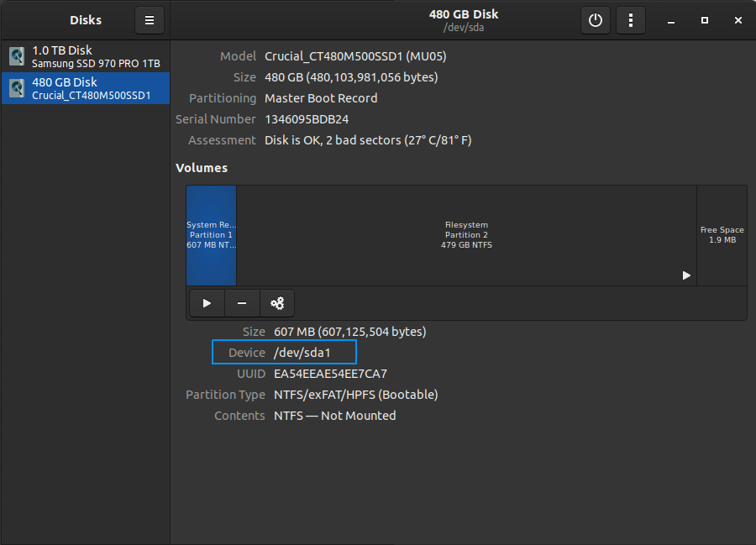Click the Disks title in sidebar header
The image size is (756, 545).
pos(86,20)
